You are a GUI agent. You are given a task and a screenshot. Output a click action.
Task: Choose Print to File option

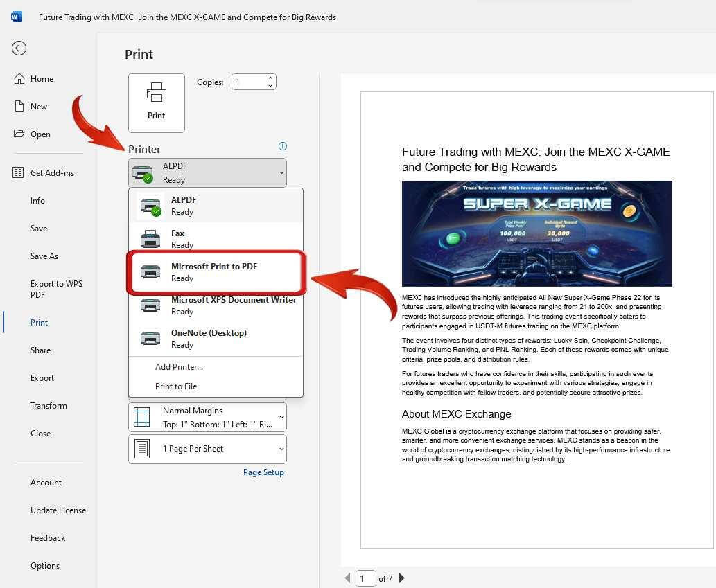point(176,386)
